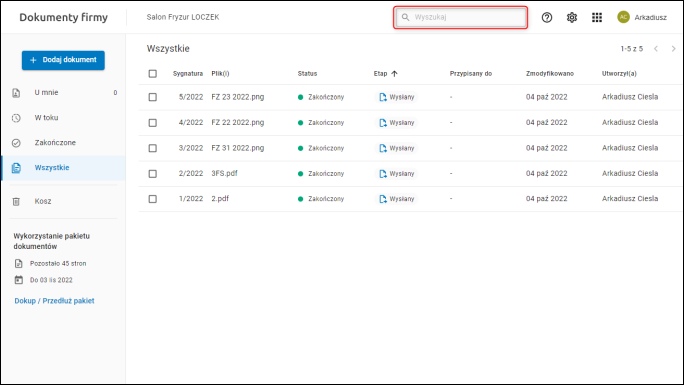Click the 1-5 z 5 page counter
Screen dimensions: 684x385
click(x=632, y=49)
